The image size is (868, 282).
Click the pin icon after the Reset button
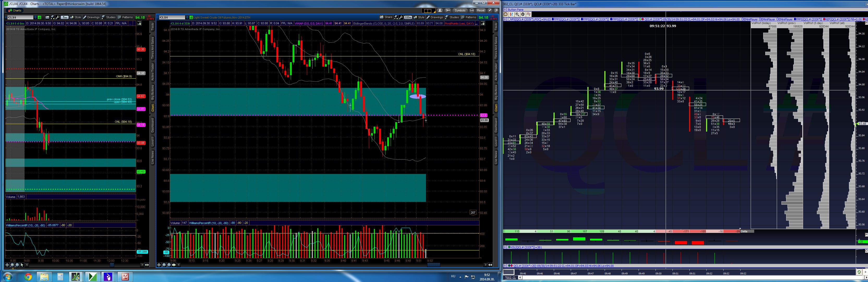click(x=490, y=10)
